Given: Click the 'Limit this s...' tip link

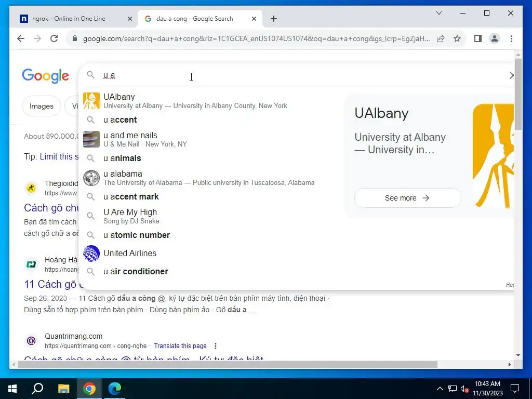Looking at the screenshot, I should coord(59,157).
